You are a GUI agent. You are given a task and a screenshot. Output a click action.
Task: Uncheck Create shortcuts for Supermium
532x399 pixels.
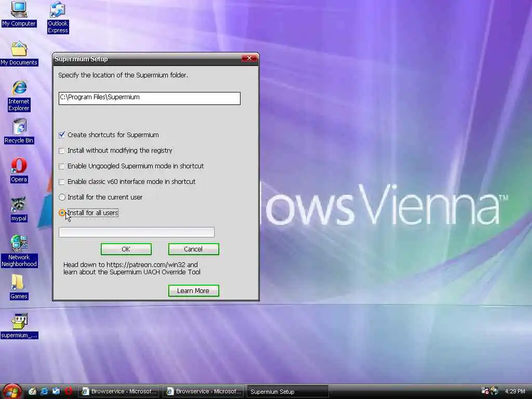[x=61, y=135]
